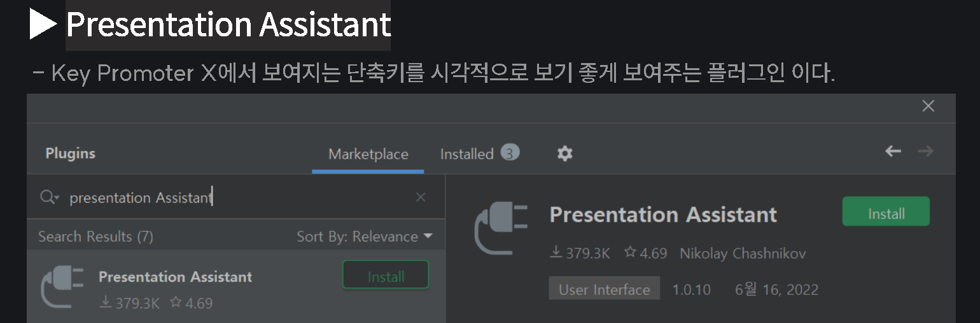Click 379.3K downloads in result row

[130, 303]
